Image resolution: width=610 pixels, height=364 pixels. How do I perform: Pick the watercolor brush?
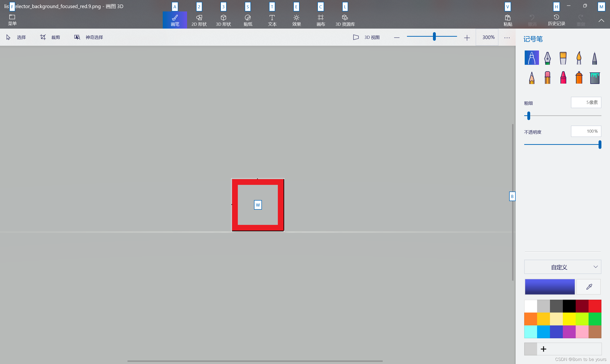click(579, 58)
